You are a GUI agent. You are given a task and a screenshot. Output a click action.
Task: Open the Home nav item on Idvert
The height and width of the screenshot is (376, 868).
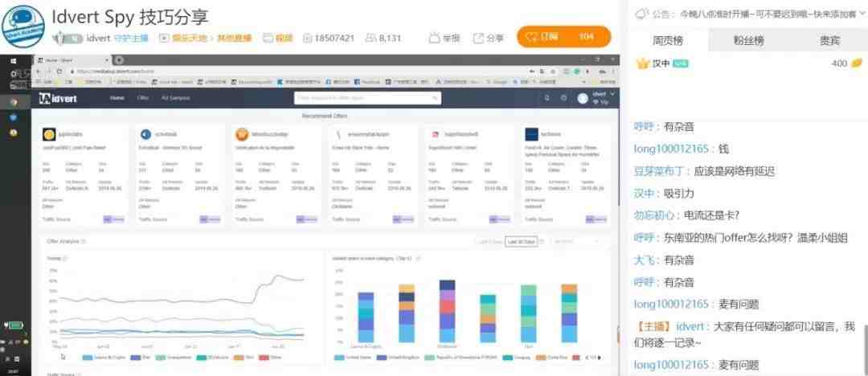(x=117, y=98)
